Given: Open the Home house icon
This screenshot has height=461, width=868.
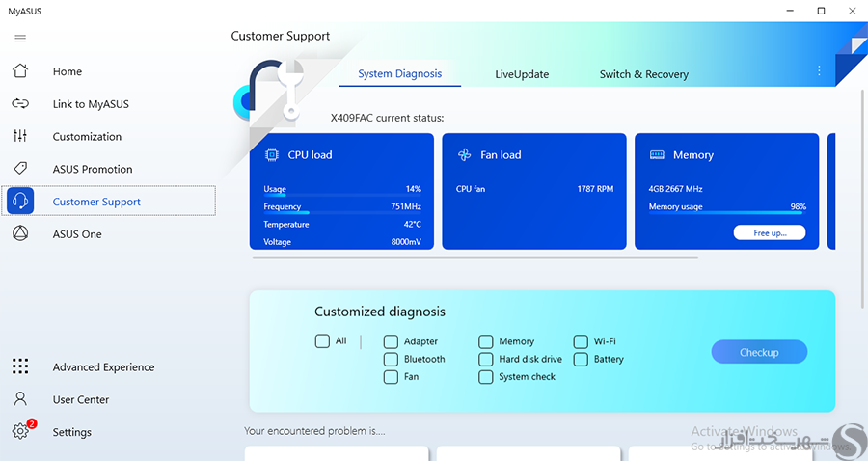Looking at the screenshot, I should (x=20, y=70).
